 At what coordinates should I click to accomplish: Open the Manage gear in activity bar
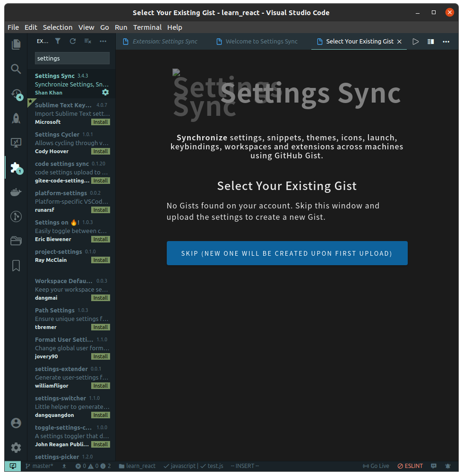(x=16, y=448)
